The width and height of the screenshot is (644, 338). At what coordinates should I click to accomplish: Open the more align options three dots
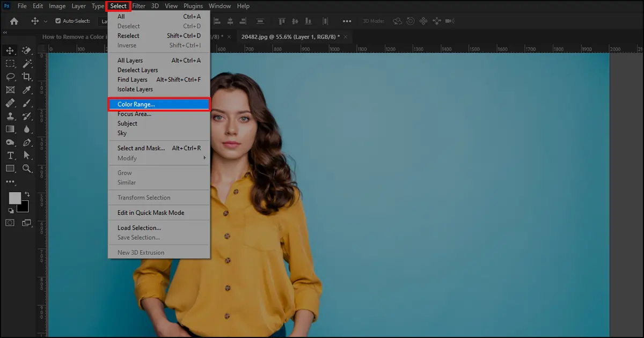click(347, 21)
